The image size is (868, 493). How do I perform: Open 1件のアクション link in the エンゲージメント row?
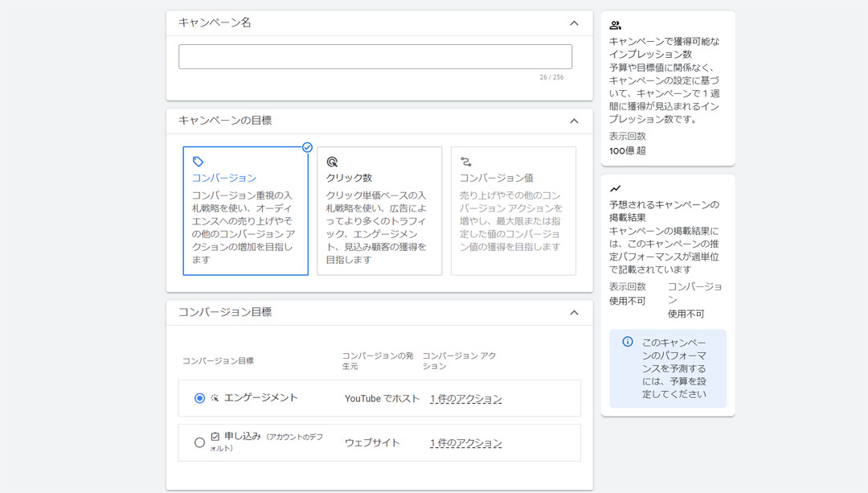click(465, 399)
